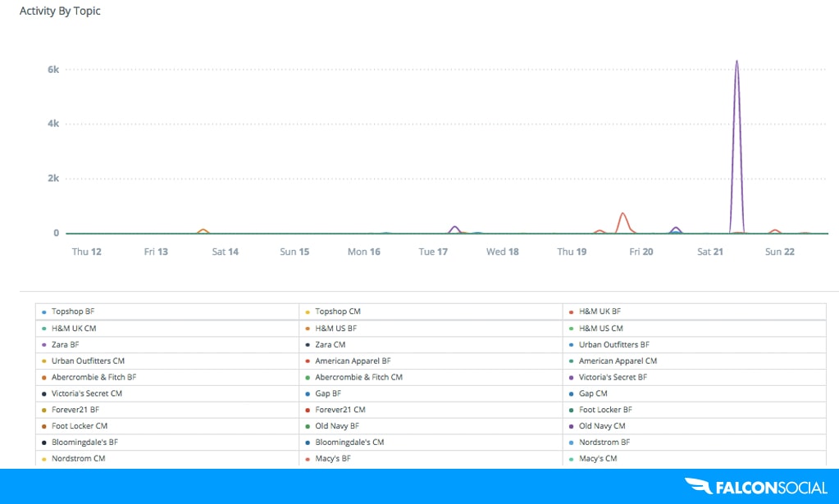
Task: Click the Gap CM legend entry
Action: coord(592,393)
